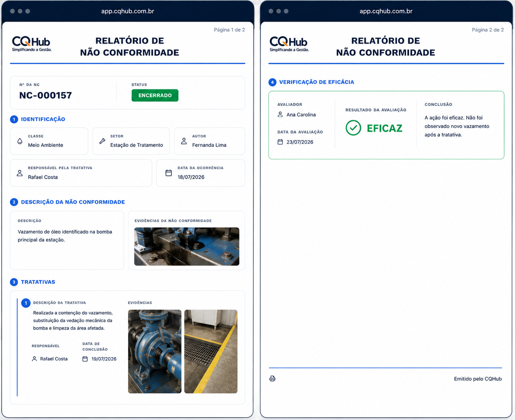This screenshot has height=420, width=515.
Task: Click the calendar icon beside 18/07/2026
Action: click(168, 173)
